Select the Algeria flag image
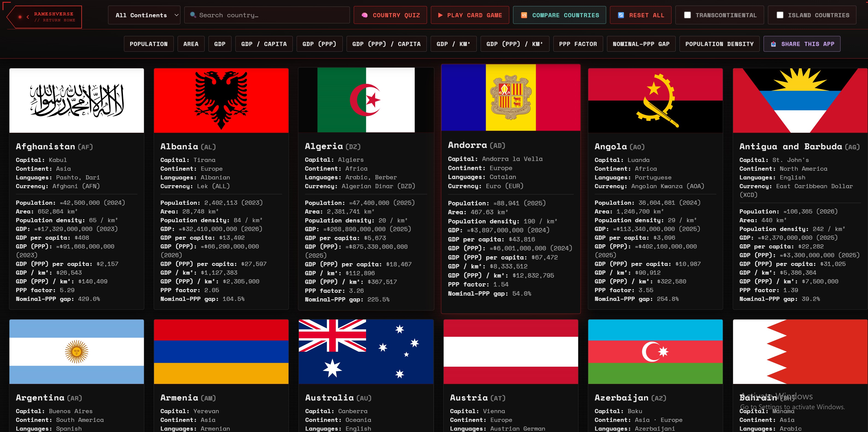 [x=366, y=100]
